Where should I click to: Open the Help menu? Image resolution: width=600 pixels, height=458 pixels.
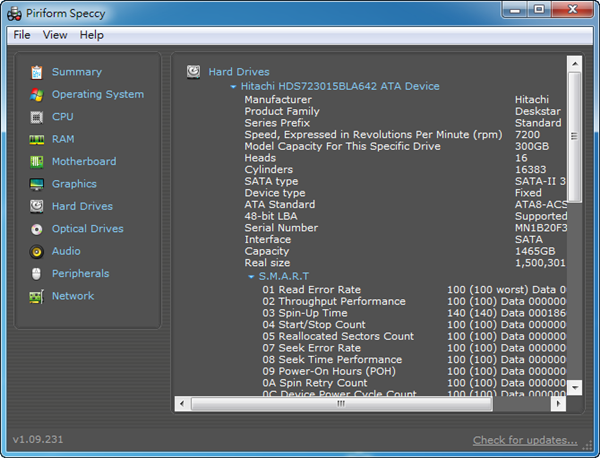tap(91, 35)
